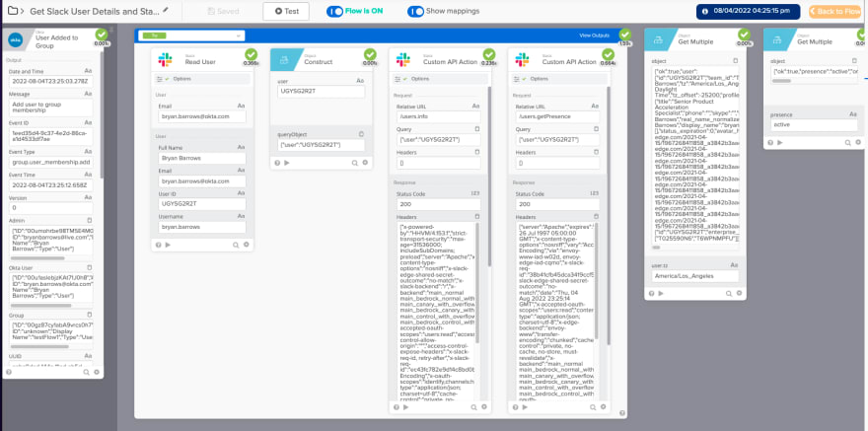Click the play icon on the Read User card
Screen dimensions: 868x431
168,244
